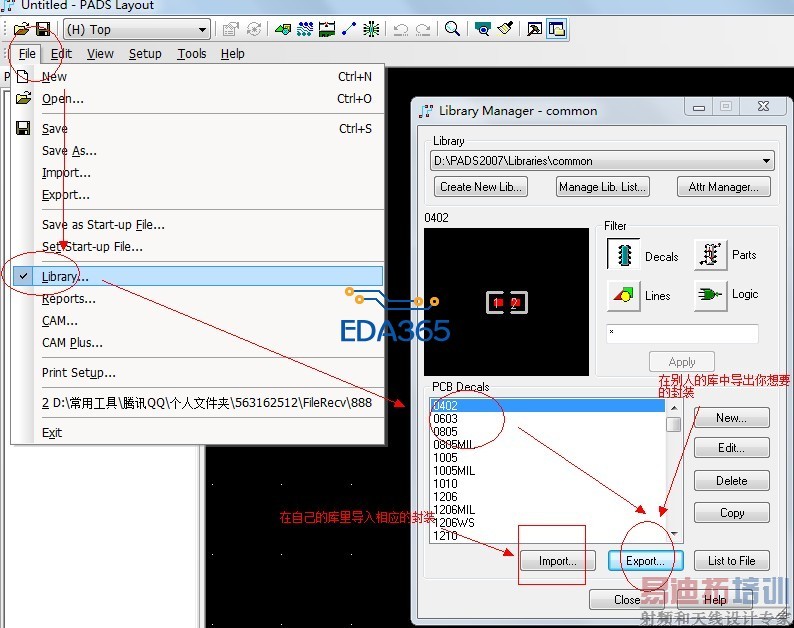Click the filter text input field
Screen dimensions: 794x628
coord(682,334)
